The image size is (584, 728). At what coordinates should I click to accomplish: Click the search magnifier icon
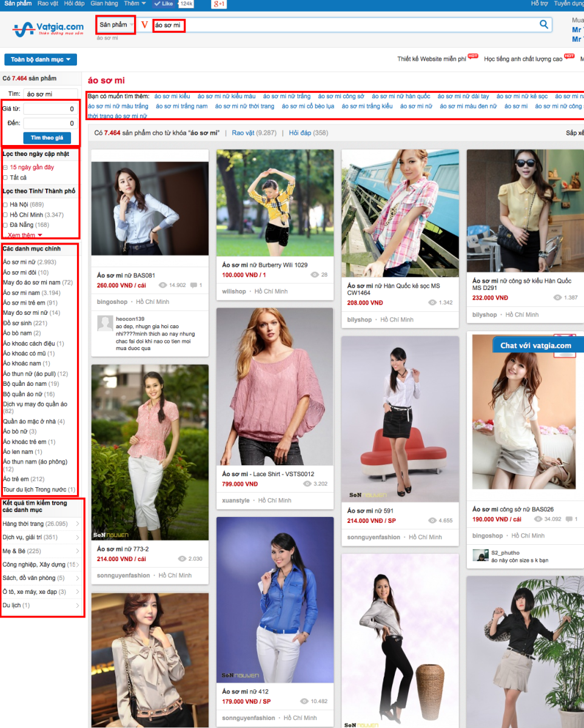pos(544,25)
